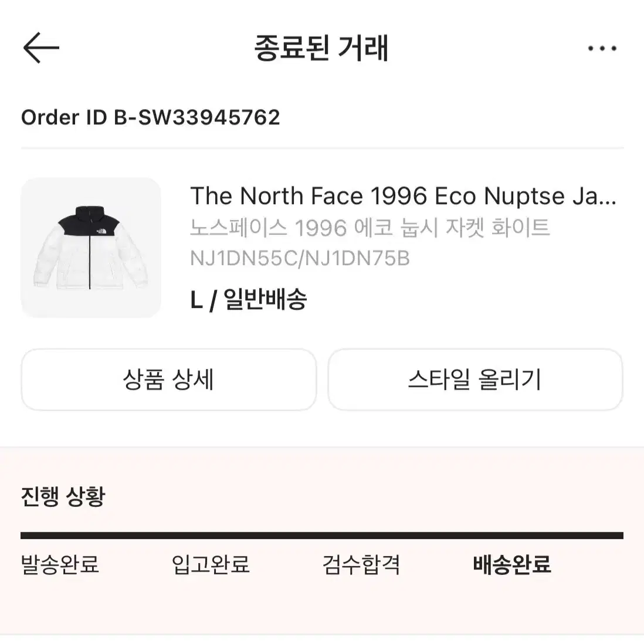Select the 검수합격 inspection passed step
This screenshot has height=644, width=644.
click(x=362, y=565)
